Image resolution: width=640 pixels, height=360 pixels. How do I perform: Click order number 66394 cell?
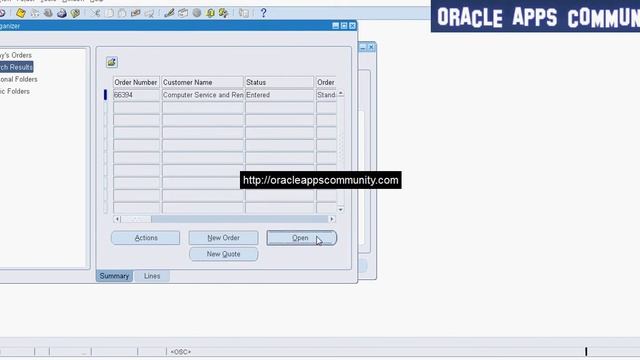click(136, 95)
